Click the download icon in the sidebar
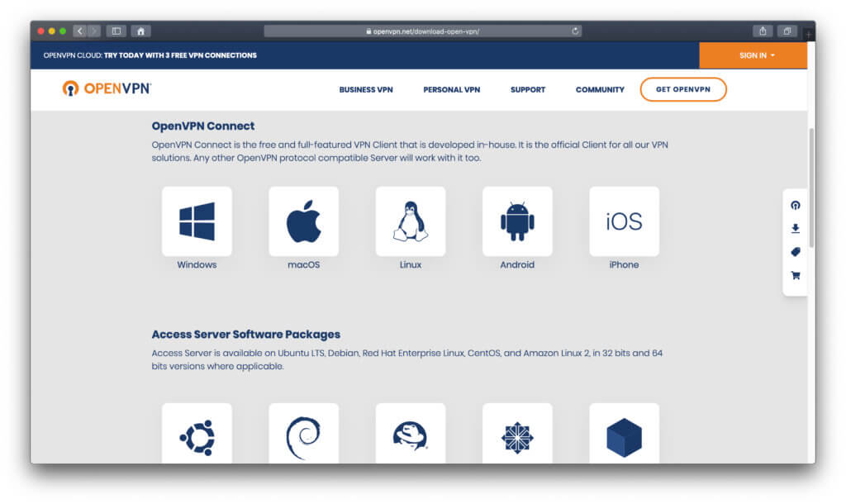 [795, 228]
